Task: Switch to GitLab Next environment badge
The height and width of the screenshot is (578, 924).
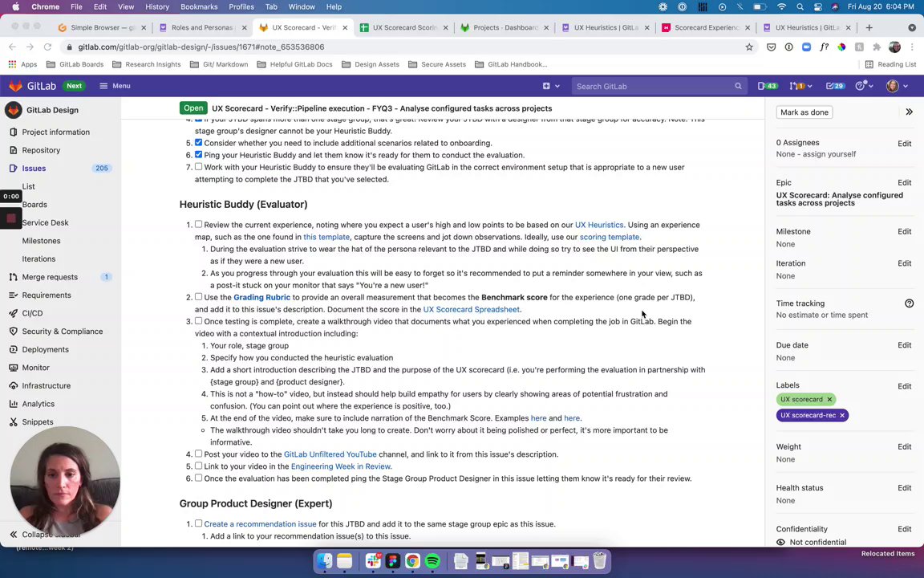Action: tap(75, 86)
